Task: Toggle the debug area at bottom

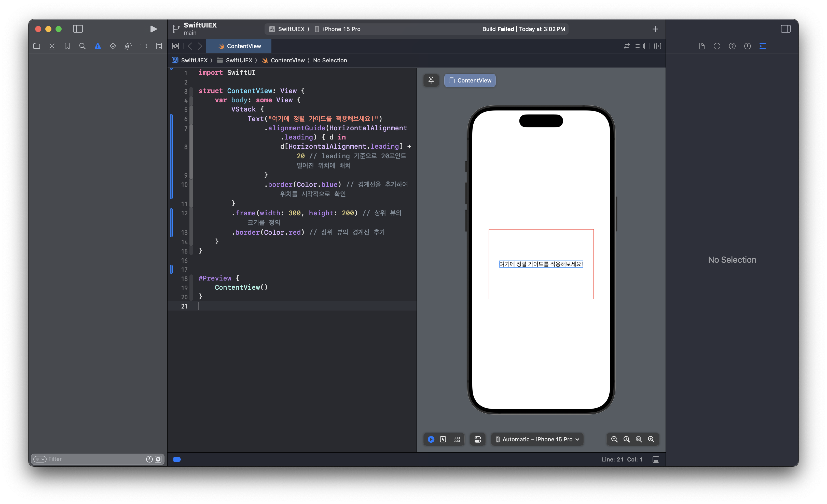Action: (x=656, y=459)
